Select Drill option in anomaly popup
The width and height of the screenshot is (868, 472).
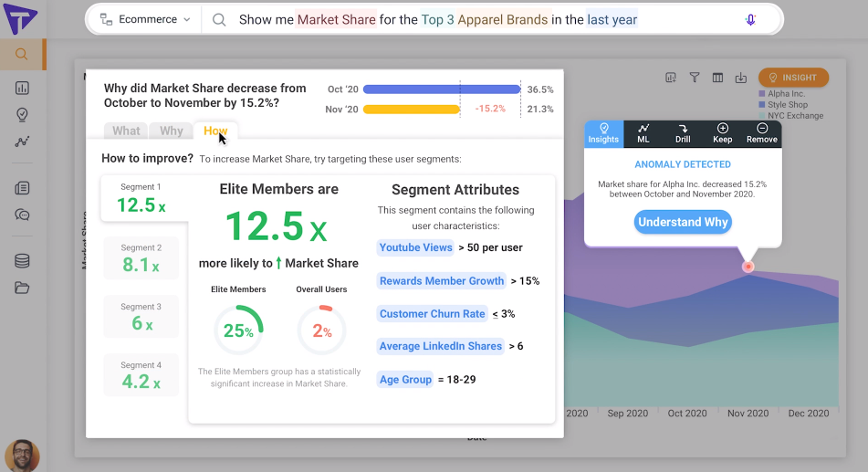click(x=683, y=133)
